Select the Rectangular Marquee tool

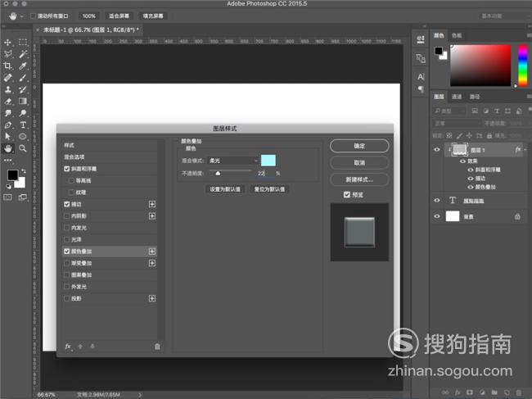(x=23, y=42)
